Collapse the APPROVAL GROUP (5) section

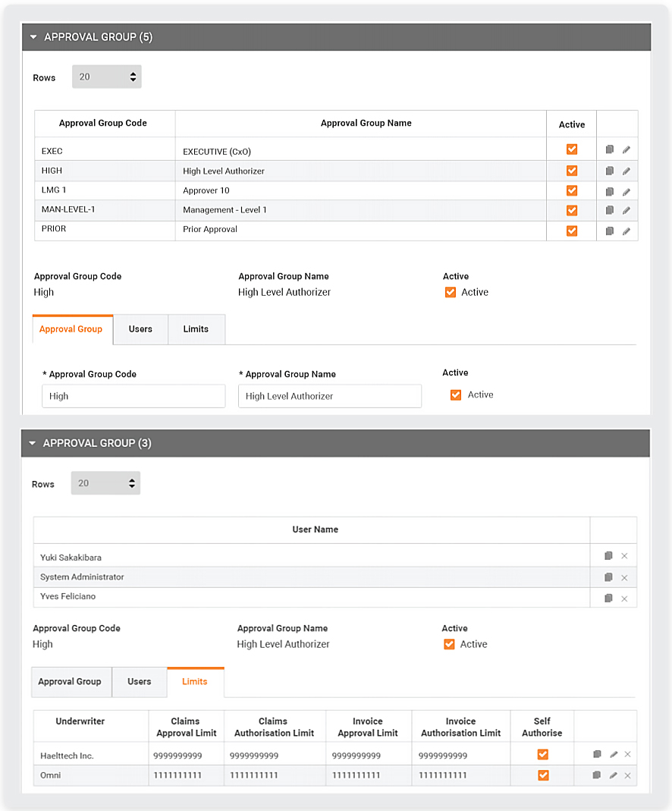point(33,37)
